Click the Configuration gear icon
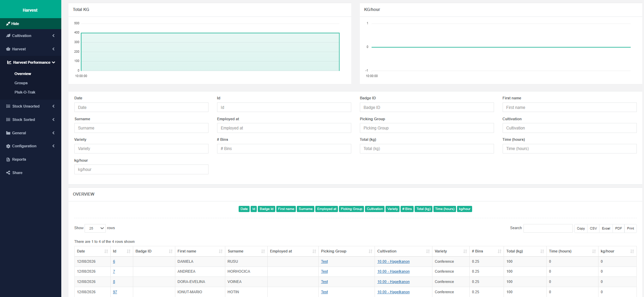 tap(8, 146)
